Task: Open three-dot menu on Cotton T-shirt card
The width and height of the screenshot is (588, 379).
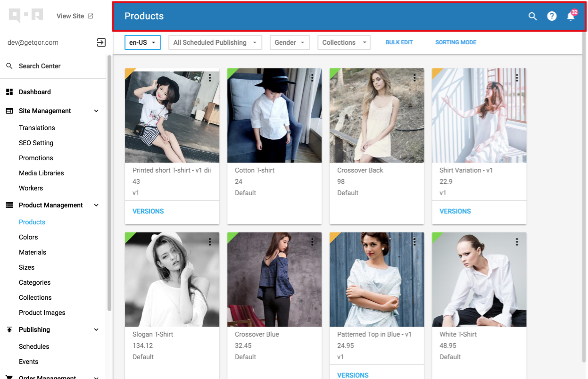Action: (312, 78)
